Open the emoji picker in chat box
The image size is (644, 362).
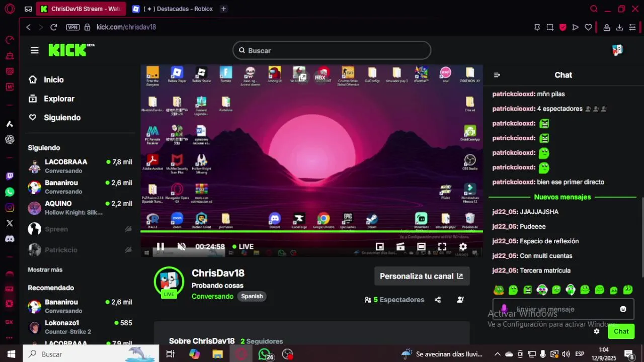[623, 309]
